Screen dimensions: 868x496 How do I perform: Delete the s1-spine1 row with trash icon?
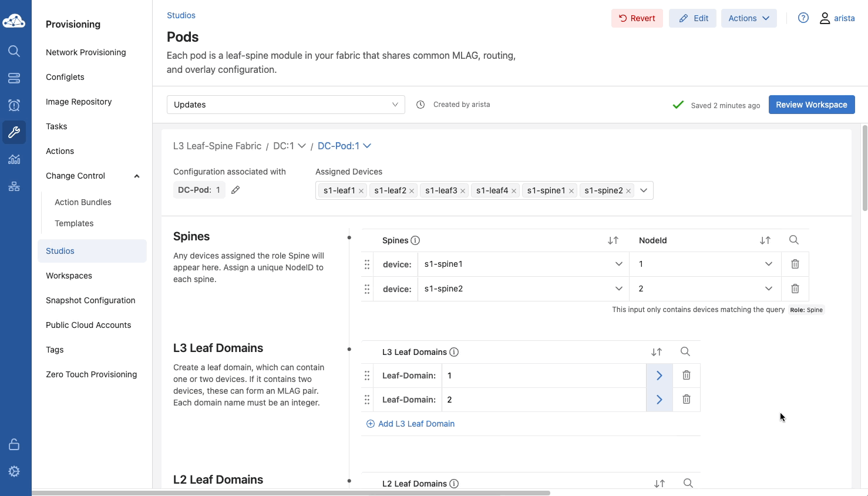point(795,264)
